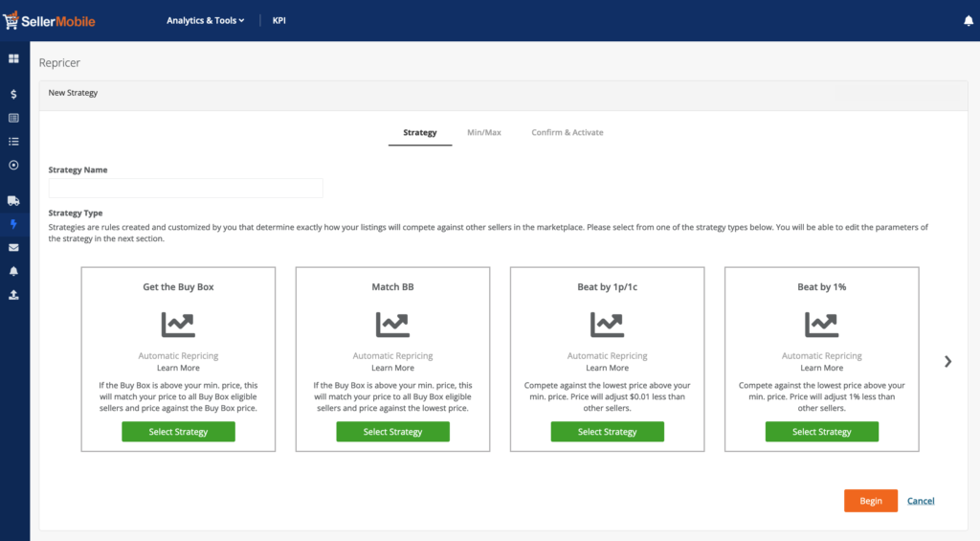Focus the Strategy Name input field
980x541 pixels.
pyautogui.click(x=186, y=188)
